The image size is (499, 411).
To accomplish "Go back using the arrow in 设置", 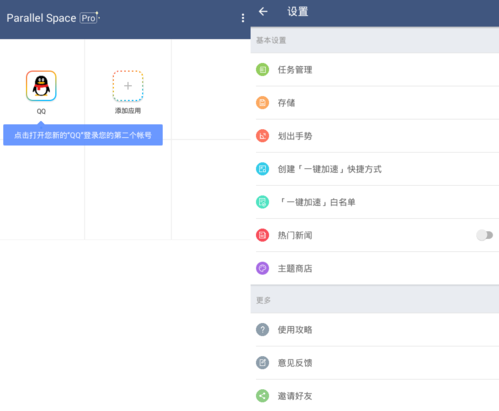I will (263, 12).
